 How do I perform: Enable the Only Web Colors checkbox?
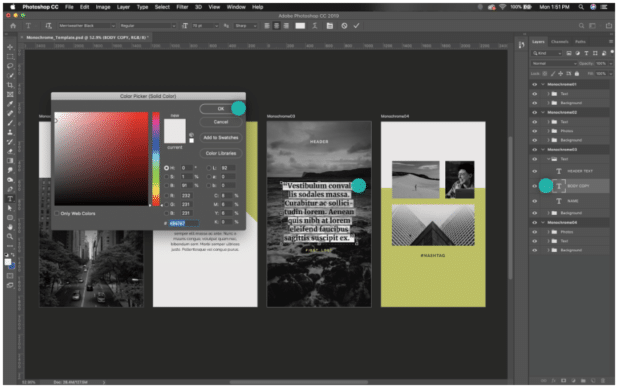(57, 214)
